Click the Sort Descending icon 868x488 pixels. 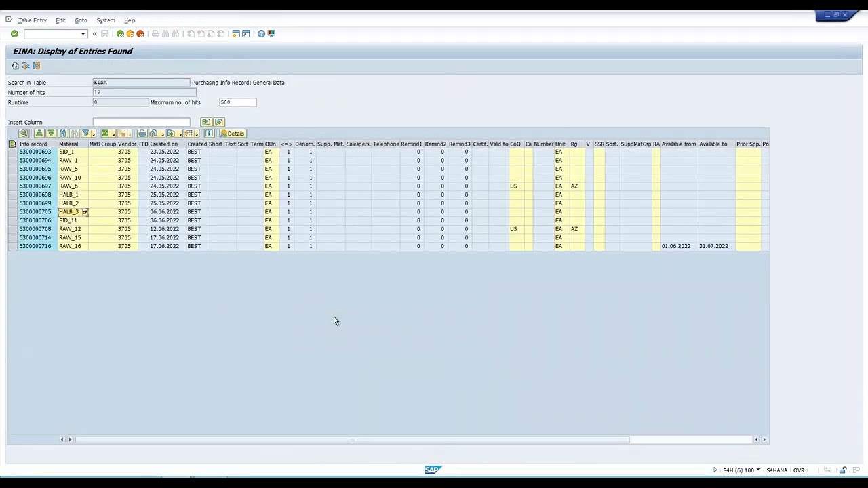pyautogui.click(x=51, y=134)
